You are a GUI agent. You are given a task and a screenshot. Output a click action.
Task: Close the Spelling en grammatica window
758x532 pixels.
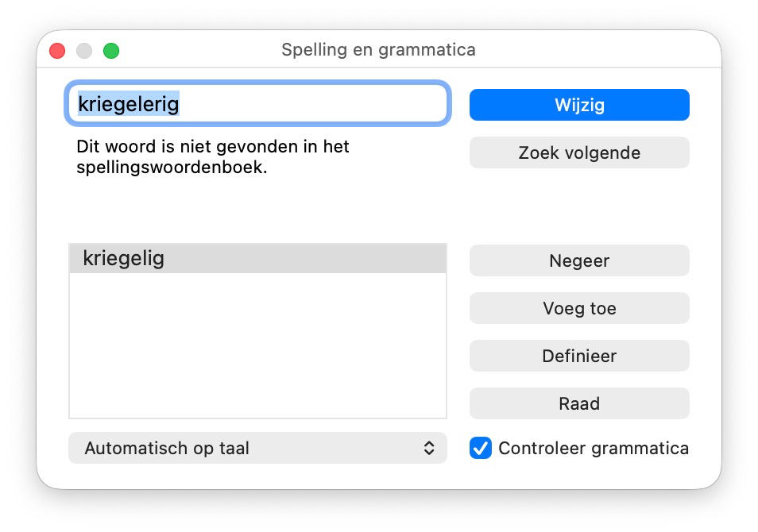57,51
